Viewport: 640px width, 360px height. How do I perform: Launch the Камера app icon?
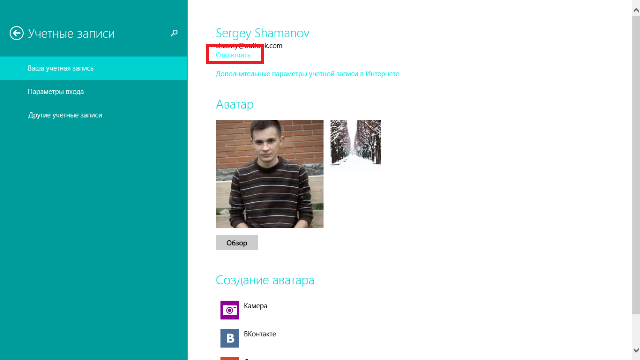pos(229,310)
